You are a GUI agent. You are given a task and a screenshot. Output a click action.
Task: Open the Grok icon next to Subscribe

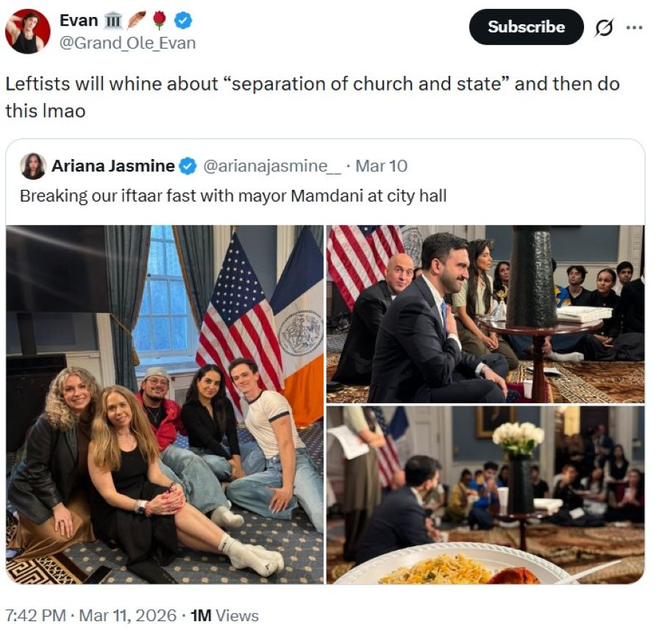coord(603,28)
